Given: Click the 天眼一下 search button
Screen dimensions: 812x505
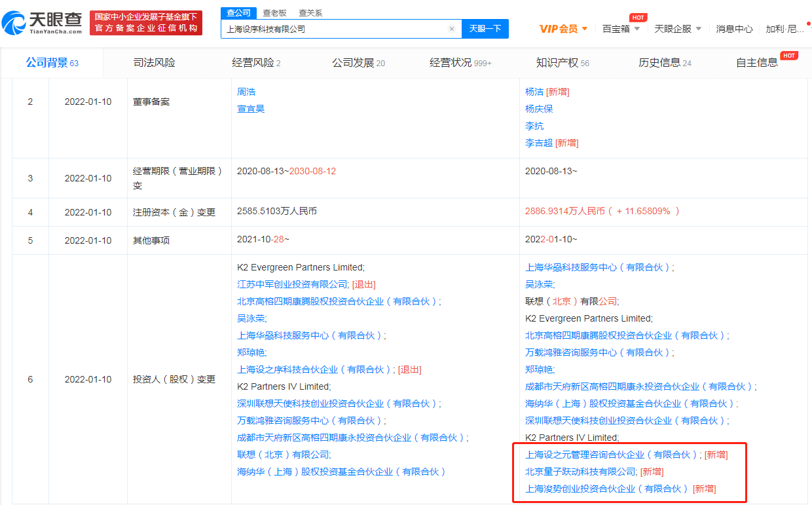Looking at the screenshot, I should (x=485, y=29).
